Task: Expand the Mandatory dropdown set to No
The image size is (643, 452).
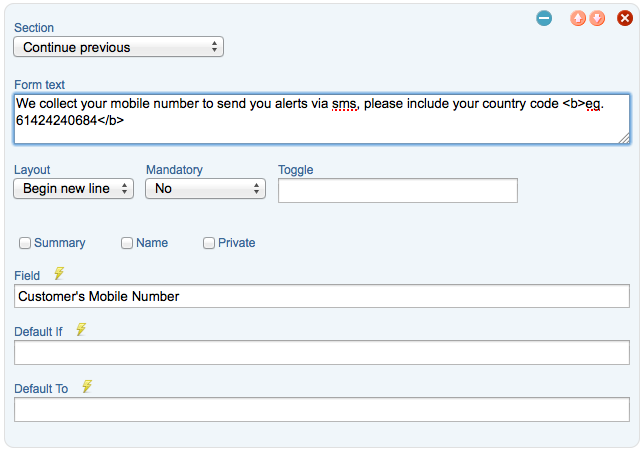Action: tap(205, 189)
